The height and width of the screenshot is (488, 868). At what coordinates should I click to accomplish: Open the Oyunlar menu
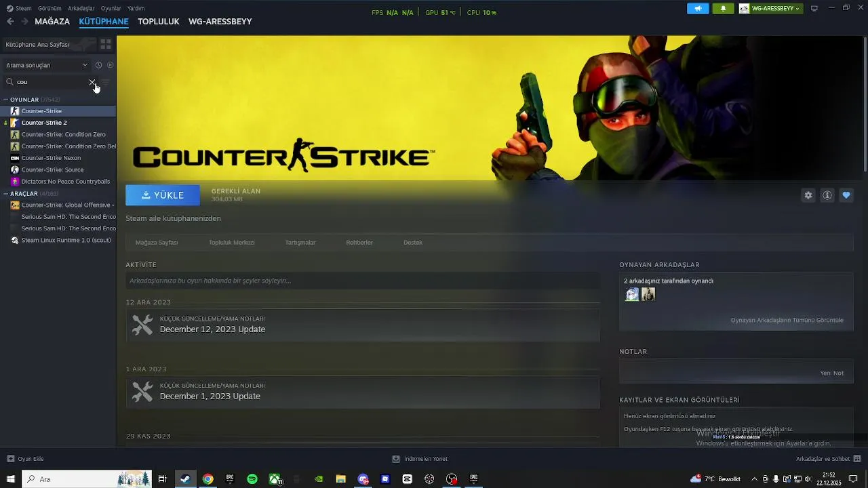111,8
